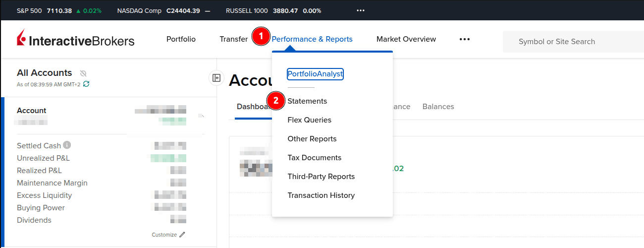Select the Dashboard tab
Image resolution: width=644 pixels, height=248 pixels.
(253, 107)
